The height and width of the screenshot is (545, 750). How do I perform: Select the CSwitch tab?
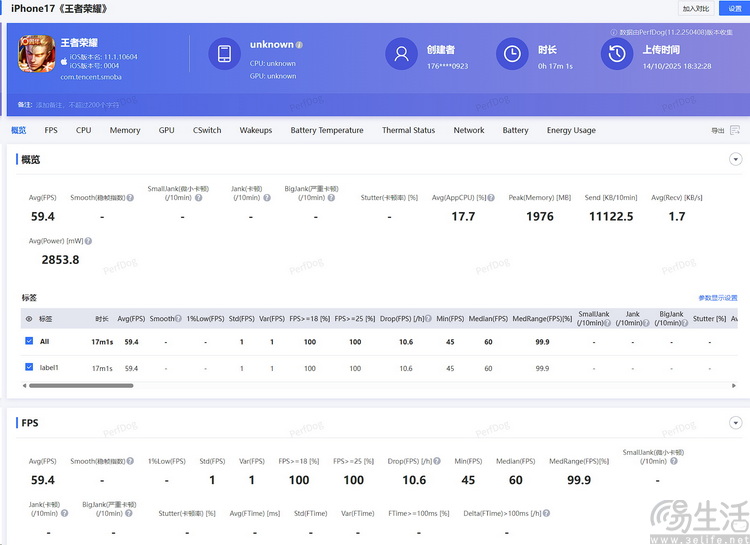[207, 130]
